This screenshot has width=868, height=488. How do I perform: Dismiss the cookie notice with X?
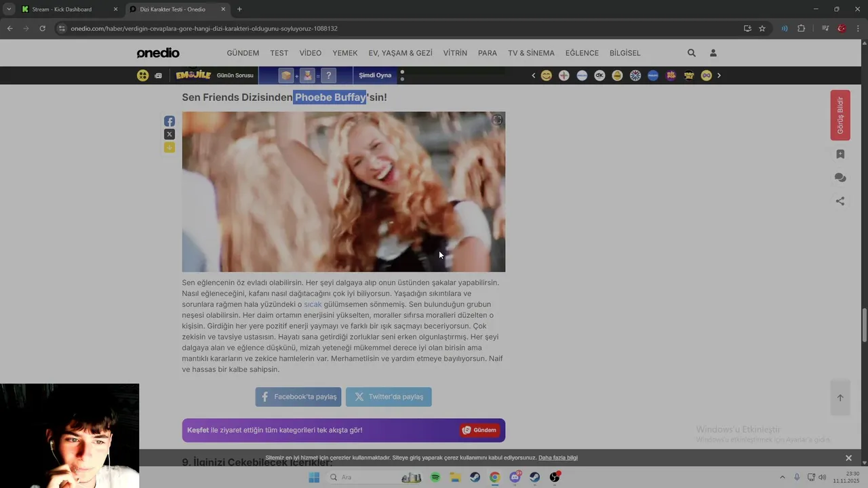point(848,458)
